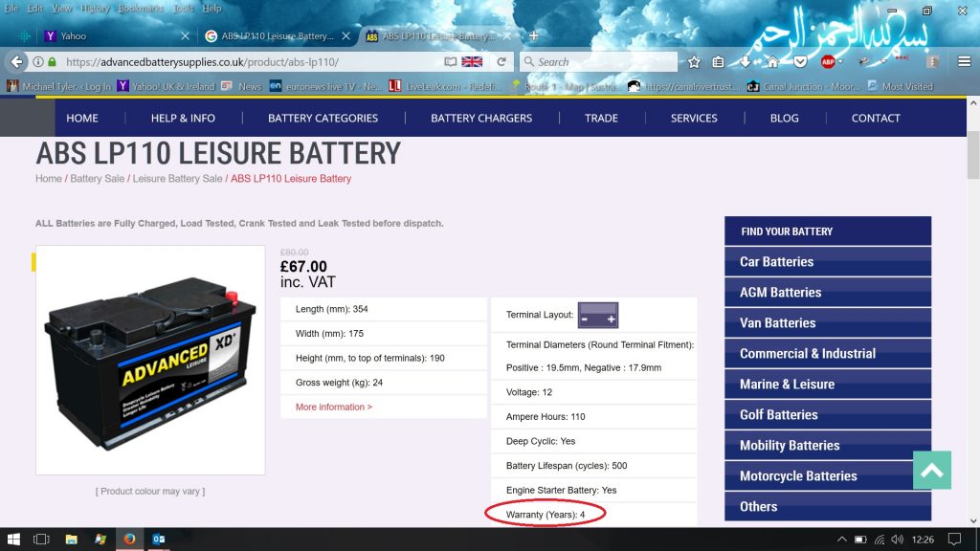Open the Wi-Fi network tray icon

point(880,540)
